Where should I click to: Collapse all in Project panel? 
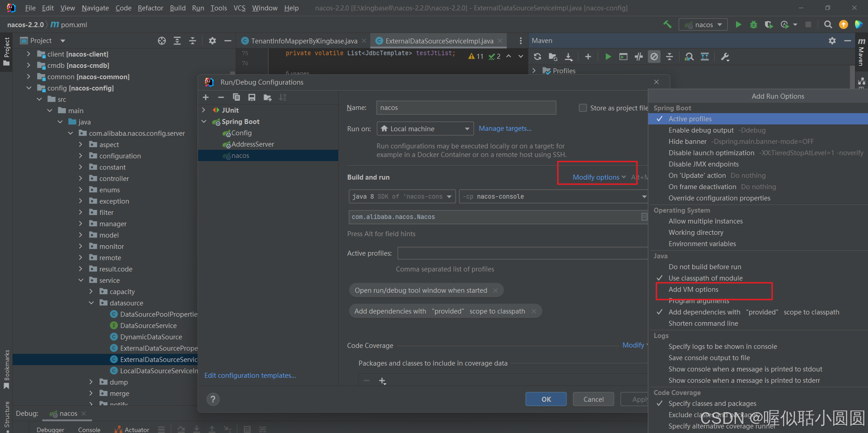193,41
